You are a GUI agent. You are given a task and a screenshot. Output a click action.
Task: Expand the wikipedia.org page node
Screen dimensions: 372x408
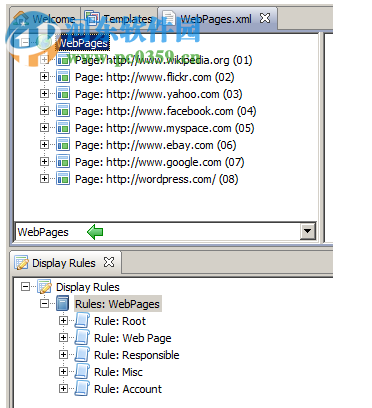(44, 60)
